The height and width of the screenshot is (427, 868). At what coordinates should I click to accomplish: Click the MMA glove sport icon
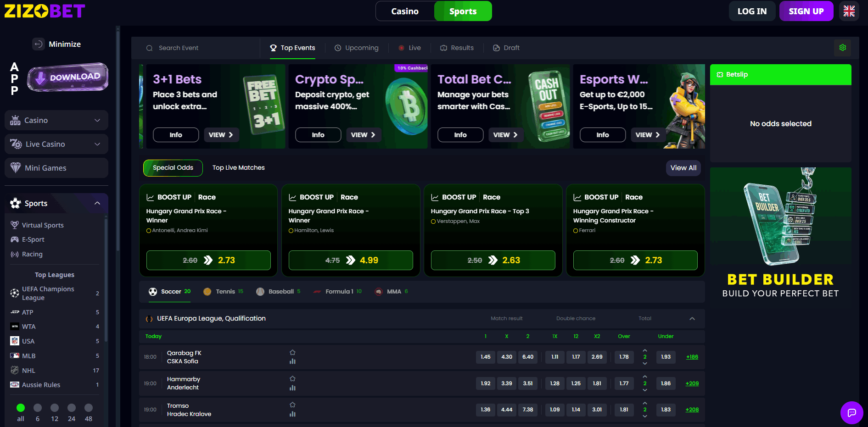[x=378, y=291]
